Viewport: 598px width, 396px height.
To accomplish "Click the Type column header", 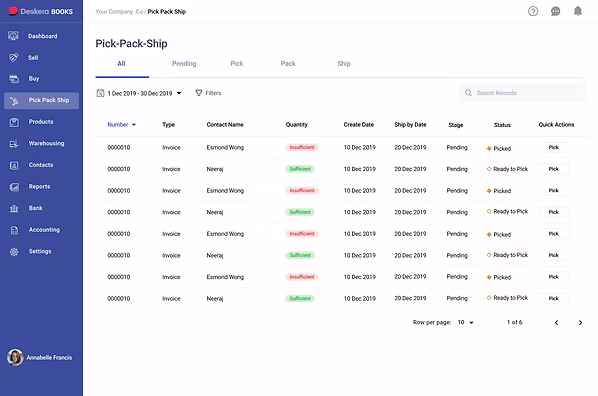I will click(x=168, y=125).
